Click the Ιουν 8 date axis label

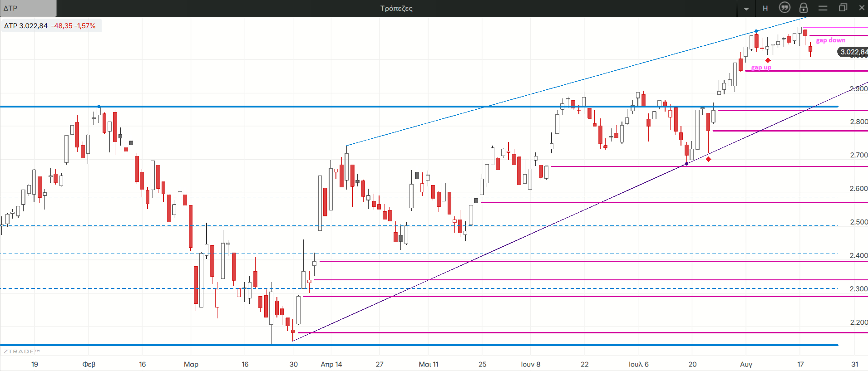click(x=531, y=364)
